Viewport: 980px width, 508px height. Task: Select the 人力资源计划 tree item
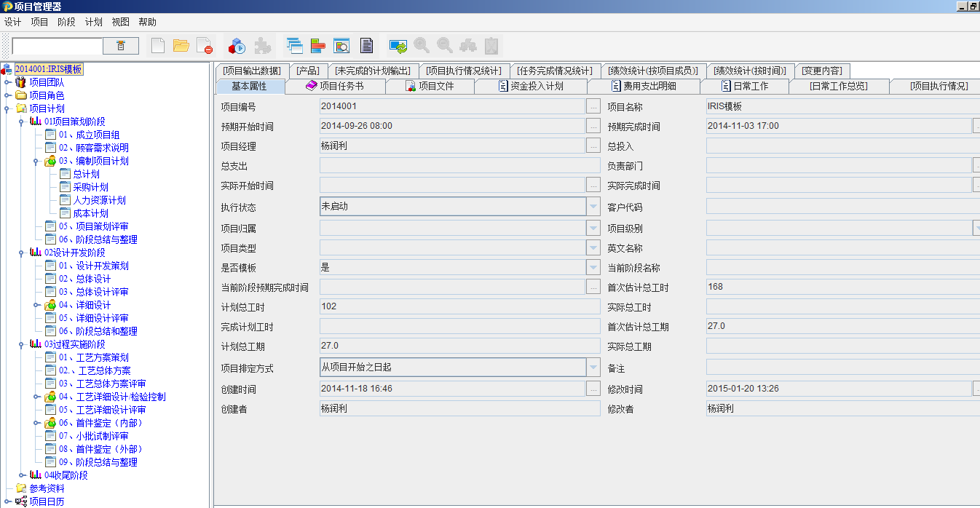point(99,200)
